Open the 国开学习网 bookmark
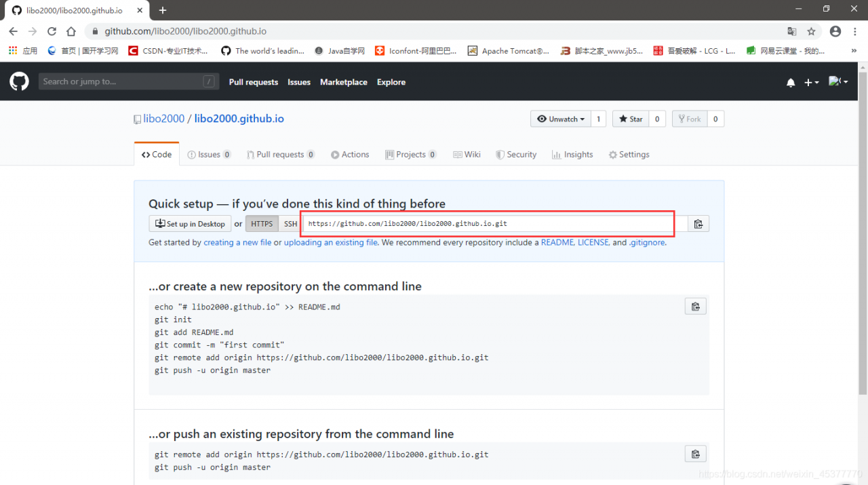 [x=83, y=51]
